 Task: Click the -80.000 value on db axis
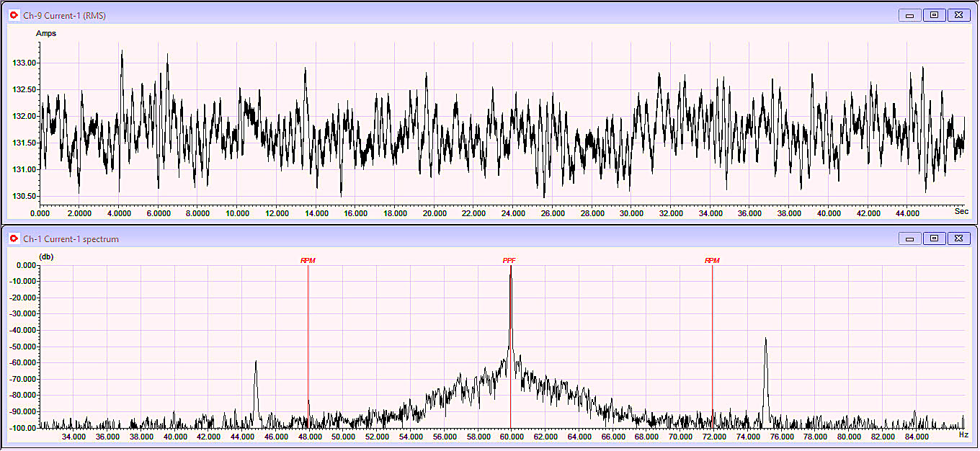coord(23,396)
